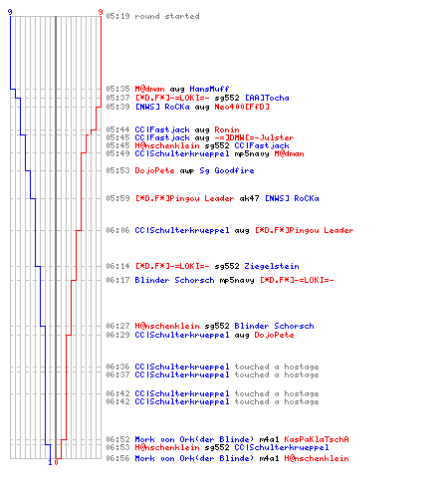
Task: Click Neo400[FfD] in the 05:39 line
Action: click(x=242, y=107)
